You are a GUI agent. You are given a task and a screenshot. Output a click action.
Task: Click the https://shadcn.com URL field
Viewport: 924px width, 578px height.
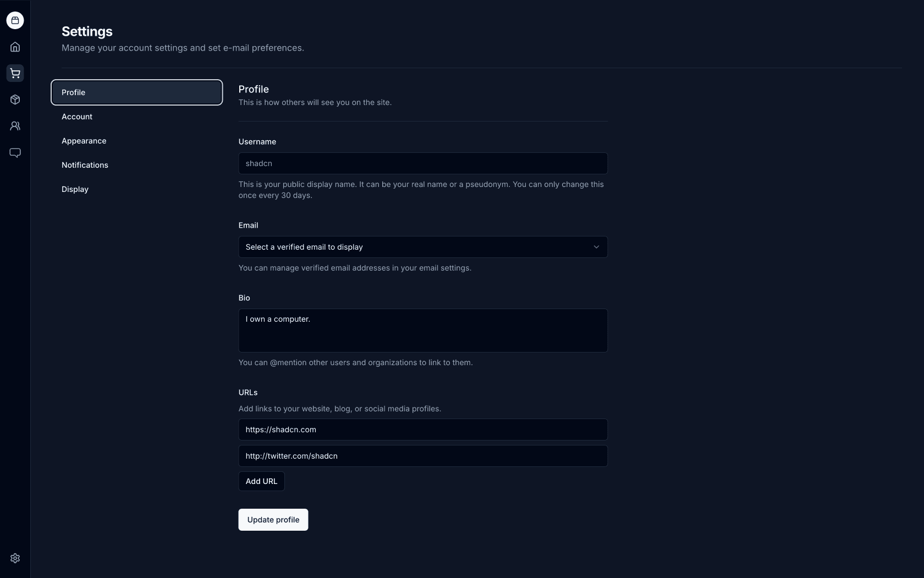422,430
